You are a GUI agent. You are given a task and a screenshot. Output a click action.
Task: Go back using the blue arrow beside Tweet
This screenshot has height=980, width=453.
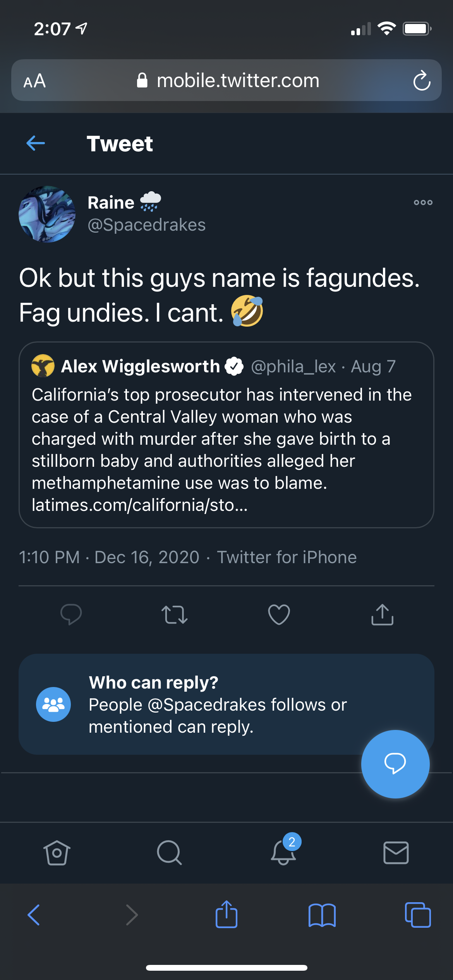pos(36,143)
